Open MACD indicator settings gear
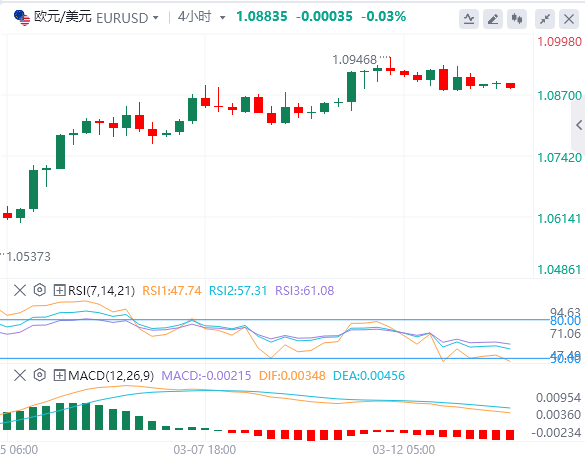The width and height of the screenshot is (585, 461). tap(40, 375)
